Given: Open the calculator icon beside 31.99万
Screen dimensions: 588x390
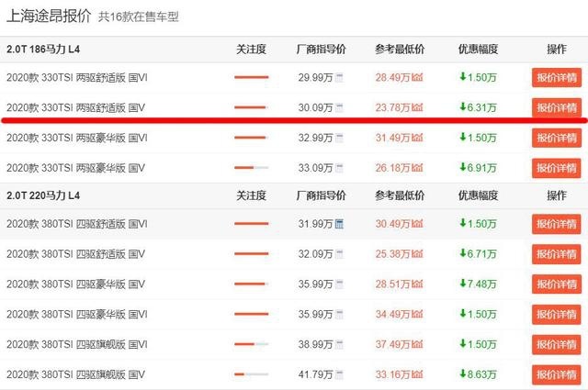Looking at the screenshot, I should point(339,224).
